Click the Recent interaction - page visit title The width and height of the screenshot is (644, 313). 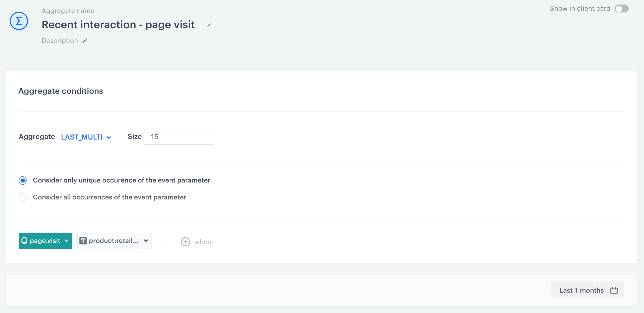118,25
